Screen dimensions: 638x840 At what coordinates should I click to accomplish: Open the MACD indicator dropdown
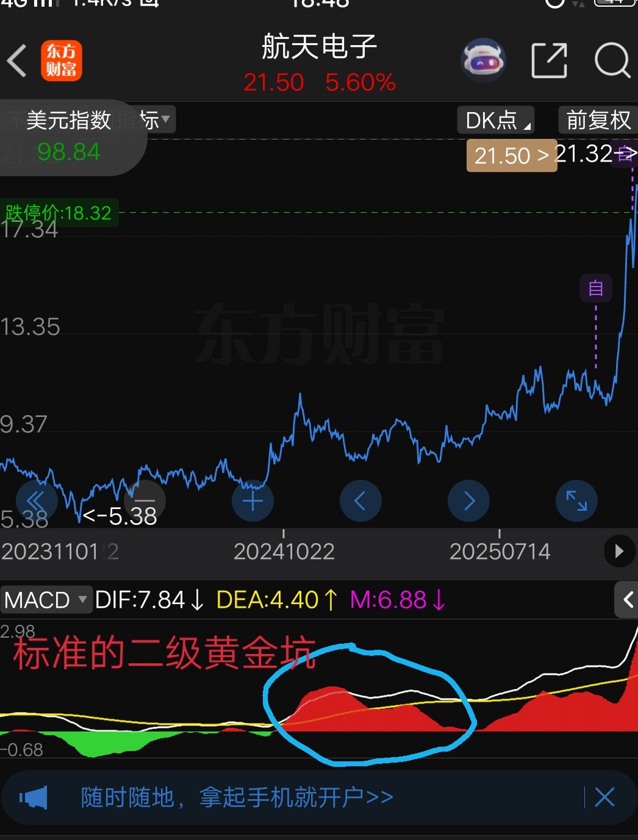click(46, 600)
